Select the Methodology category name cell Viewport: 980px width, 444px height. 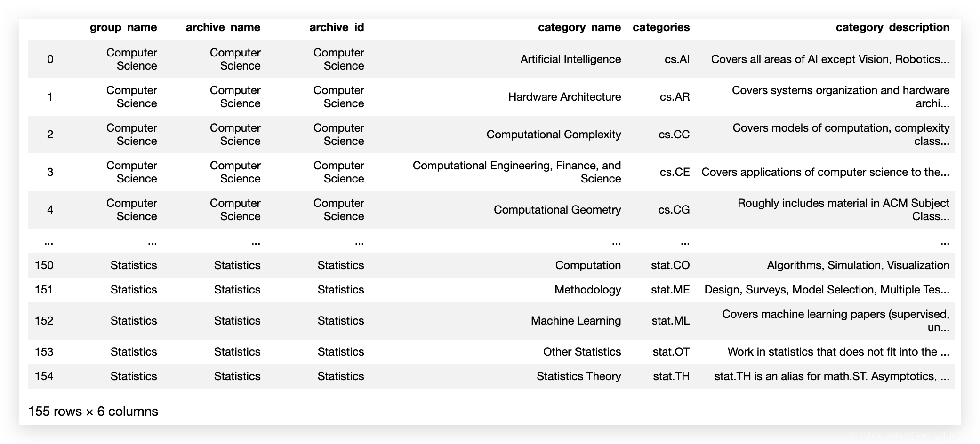587,290
